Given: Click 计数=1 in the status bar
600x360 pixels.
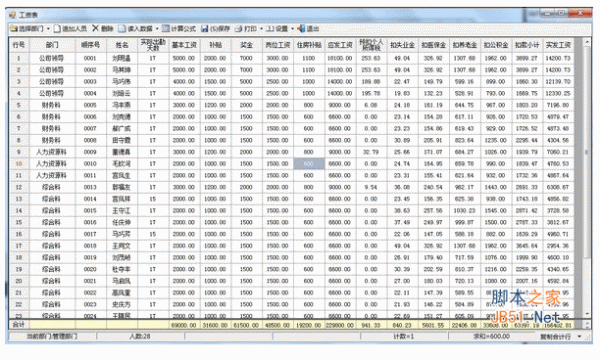Looking at the screenshot, I should pyautogui.click(x=404, y=336).
